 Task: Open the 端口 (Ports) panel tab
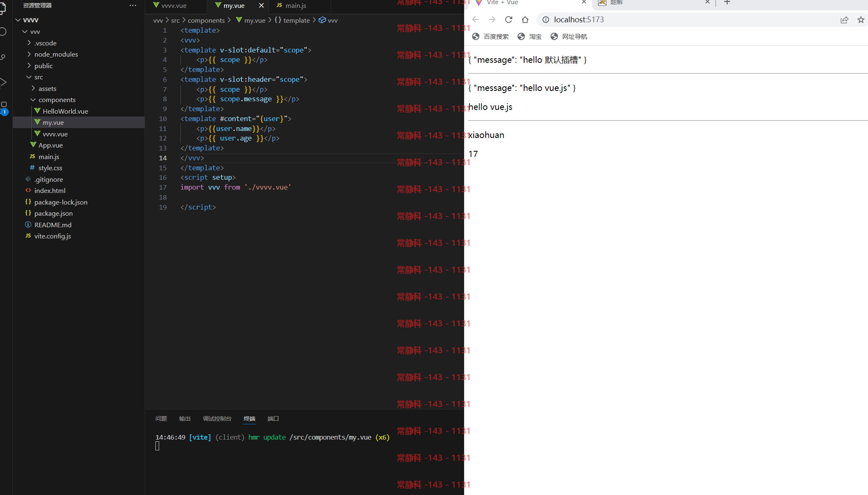click(273, 419)
